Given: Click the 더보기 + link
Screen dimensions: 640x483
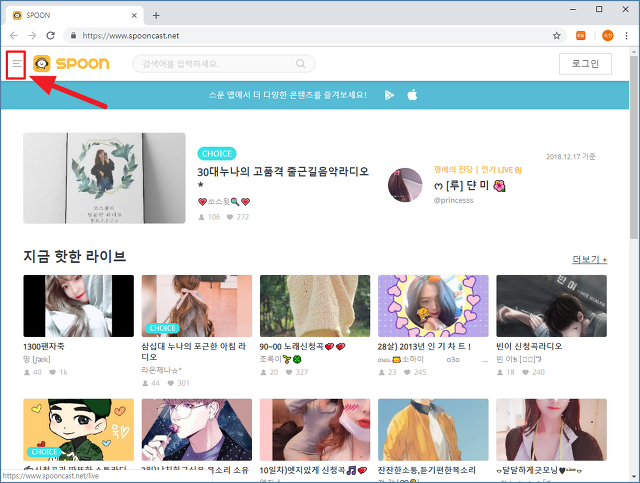Looking at the screenshot, I should click(x=589, y=260).
